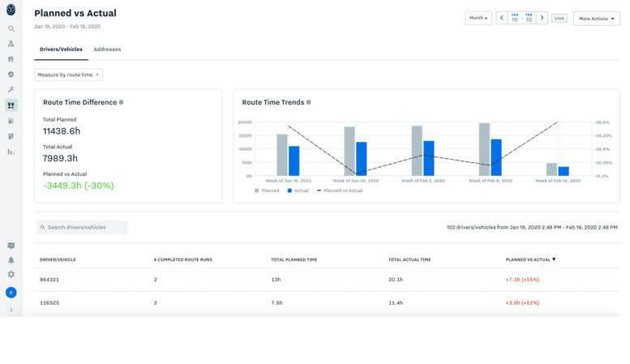Click the Week of Feb 9 gray Planned bar

pyautogui.click(x=484, y=149)
